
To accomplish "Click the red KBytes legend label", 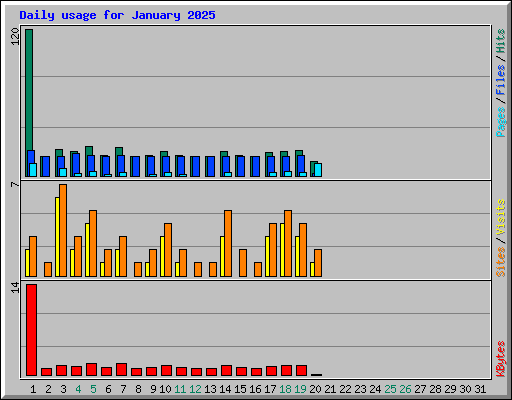I will pyautogui.click(x=501, y=359).
